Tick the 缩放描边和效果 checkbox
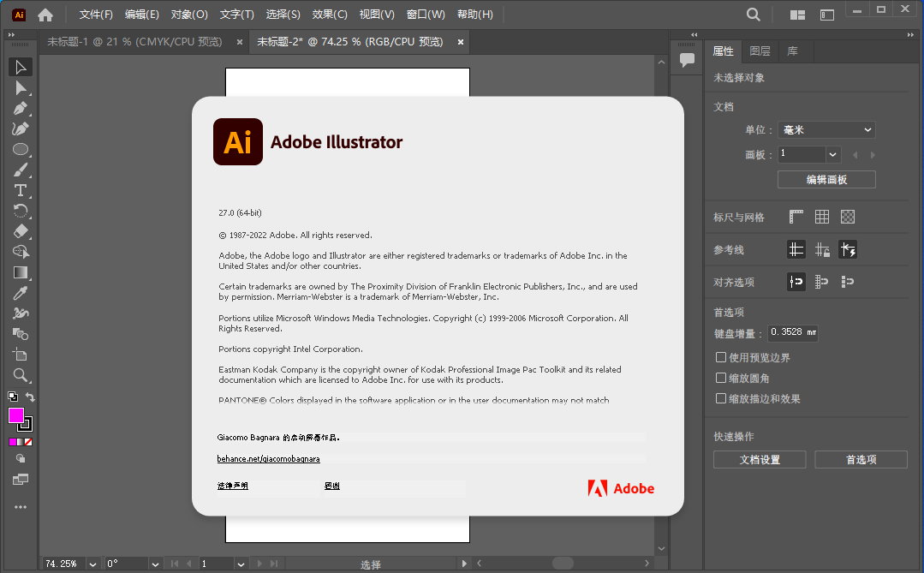Viewport: 924px width, 573px height. click(x=721, y=398)
